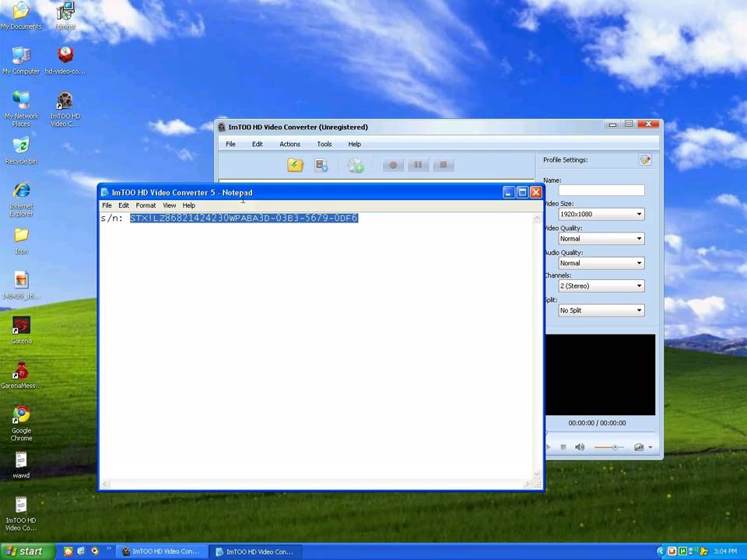Select the My Documents desktop icon
The image size is (747, 560).
click(21, 16)
